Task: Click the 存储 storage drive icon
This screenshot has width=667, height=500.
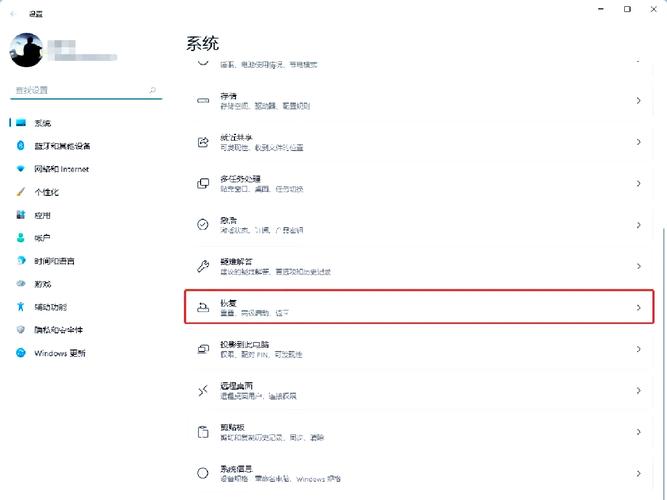Action: [x=203, y=101]
